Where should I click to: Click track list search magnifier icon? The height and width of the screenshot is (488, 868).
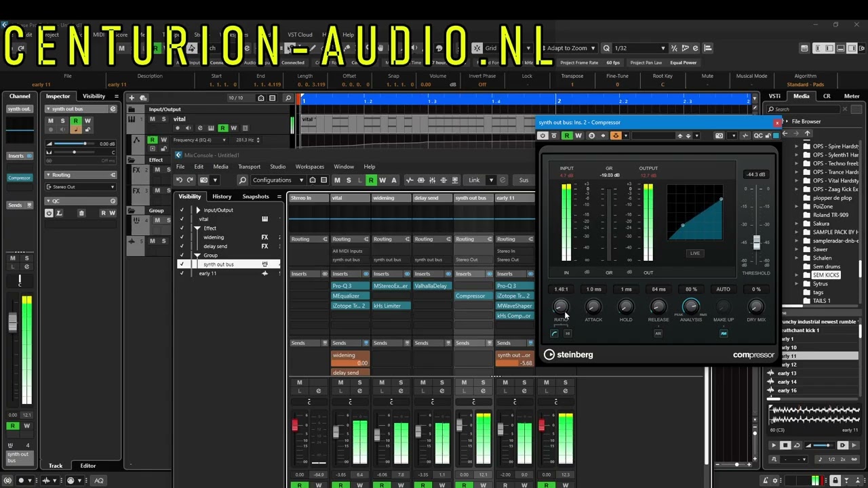pos(288,98)
